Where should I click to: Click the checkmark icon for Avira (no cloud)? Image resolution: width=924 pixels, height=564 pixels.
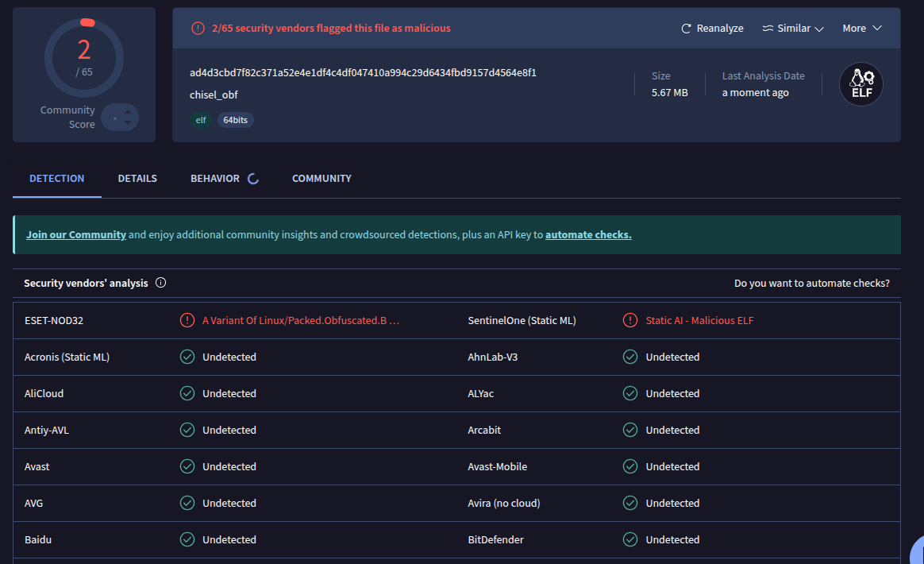coord(630,504)
